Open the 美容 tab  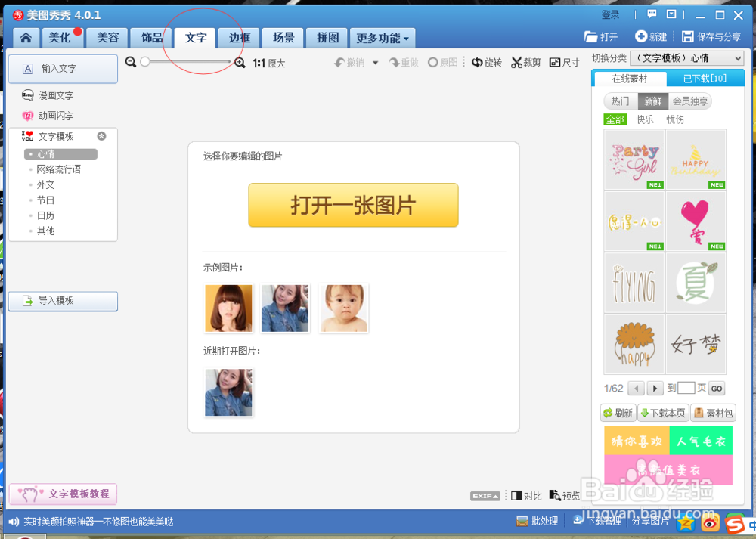tap(107, 38)
